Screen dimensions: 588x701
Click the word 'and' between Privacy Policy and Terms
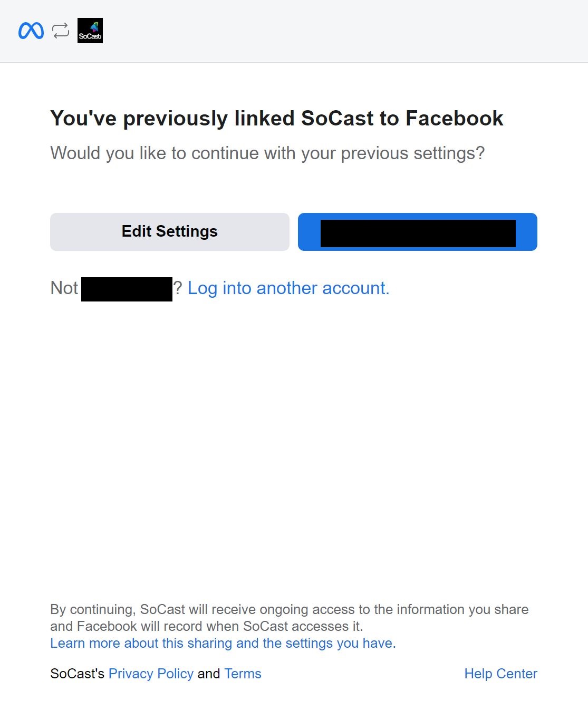pos(209,674)
